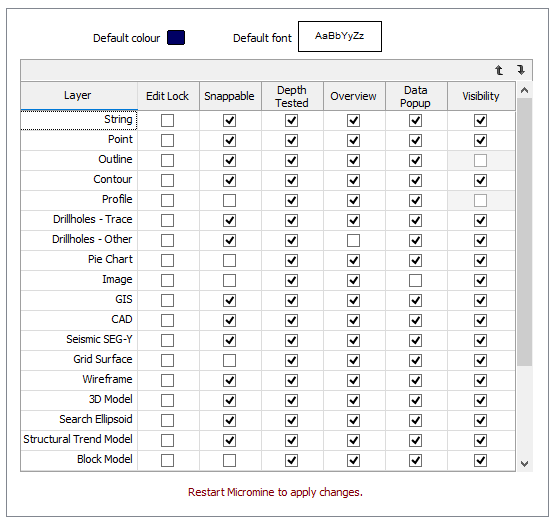This screenshot has height=523, width=555.
Task: Select the Drillholes - Other name cell
Action: coord(79,241)
